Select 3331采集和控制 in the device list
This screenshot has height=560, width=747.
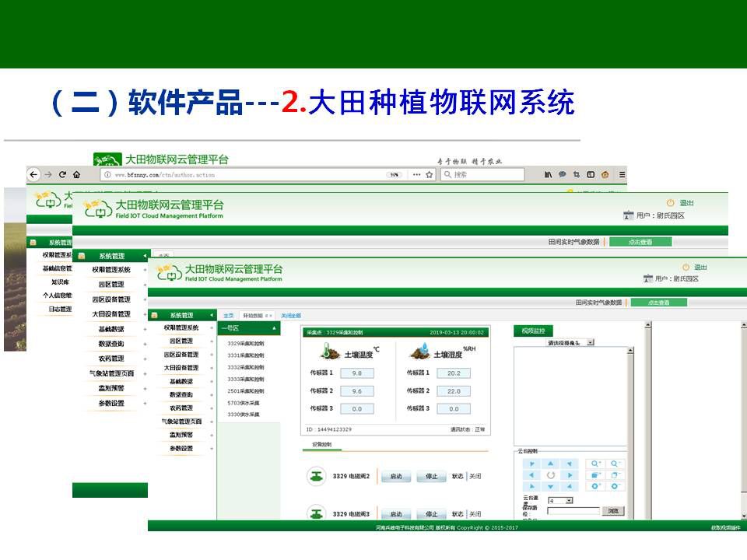tap(246, 355)
